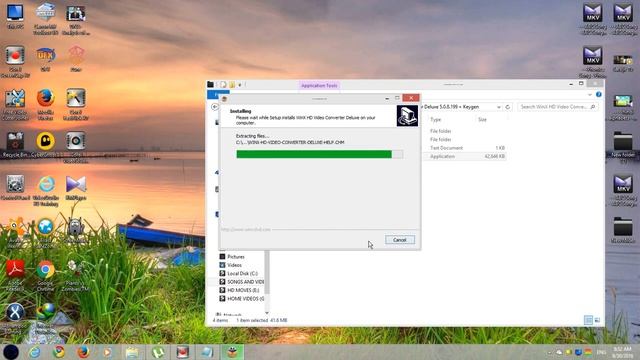Cancel the WinX HD Video Converter installation

point(400,240)
